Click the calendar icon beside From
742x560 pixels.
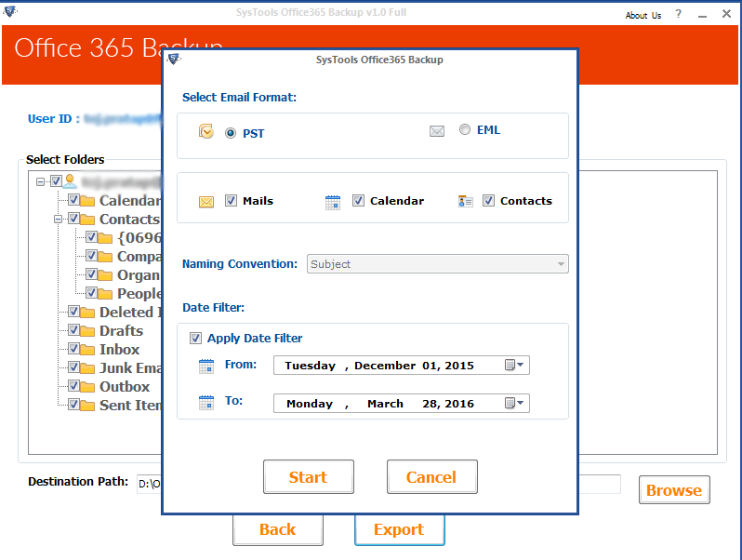click(206, 366)
